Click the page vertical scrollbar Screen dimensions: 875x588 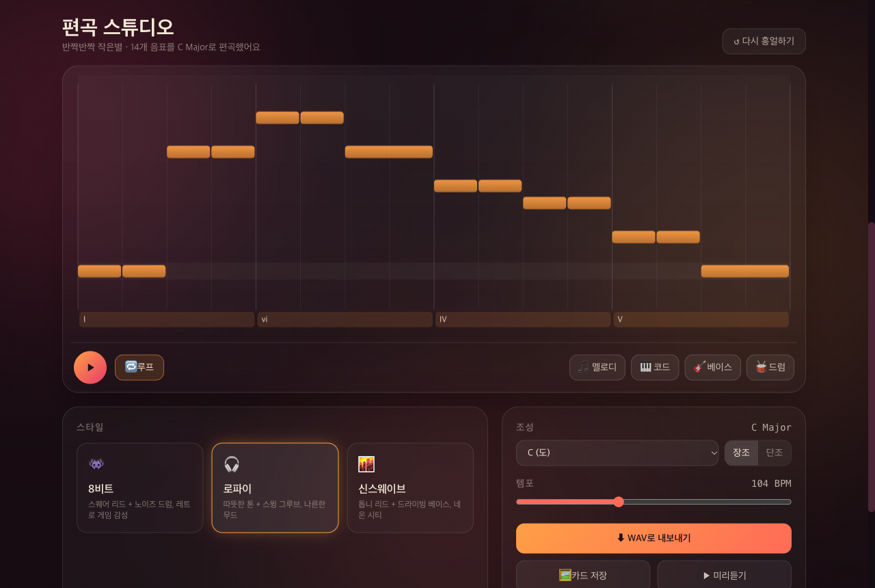click(872, 366)
